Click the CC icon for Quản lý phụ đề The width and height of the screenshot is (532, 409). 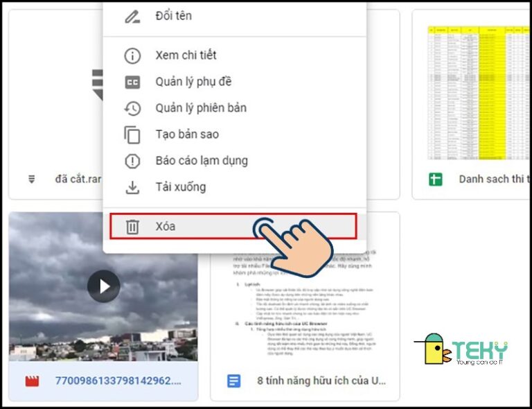tap(132, 82)
